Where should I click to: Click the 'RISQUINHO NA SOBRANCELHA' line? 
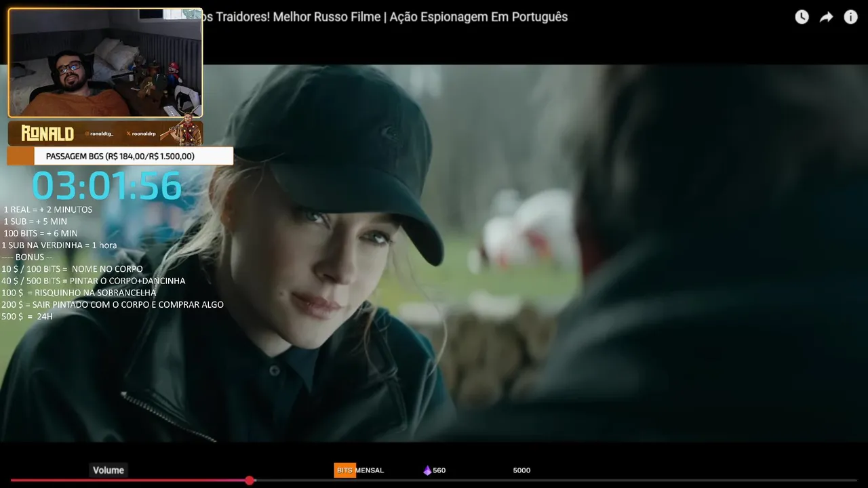tap(79, 292)
